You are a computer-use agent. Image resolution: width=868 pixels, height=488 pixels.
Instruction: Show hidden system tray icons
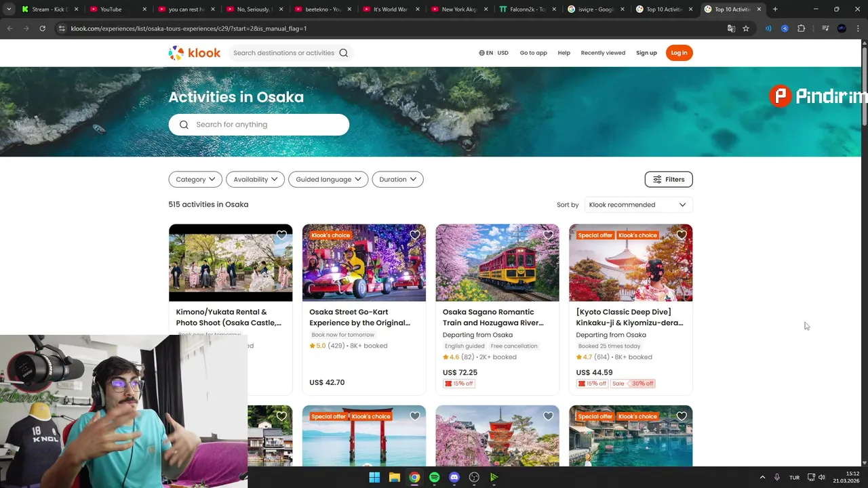click(x=762, y=477)
